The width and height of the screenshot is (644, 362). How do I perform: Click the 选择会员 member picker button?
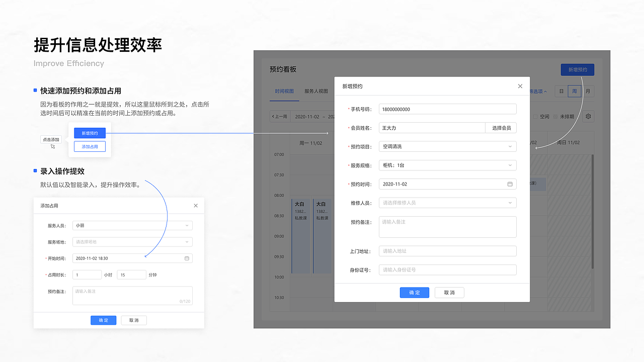(x=501, y=128)
